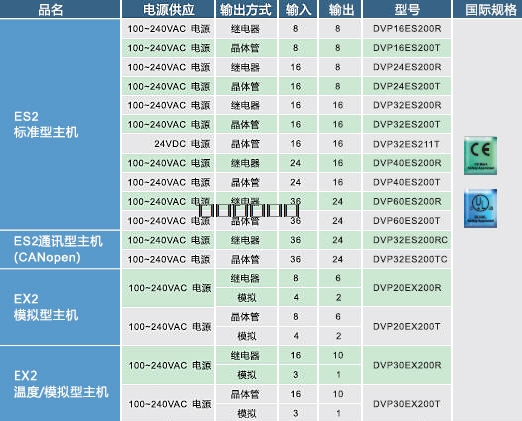Click power supply cell of DVP32ES200R row
This screenshot has width=522, height=421.
click(169, 106)
